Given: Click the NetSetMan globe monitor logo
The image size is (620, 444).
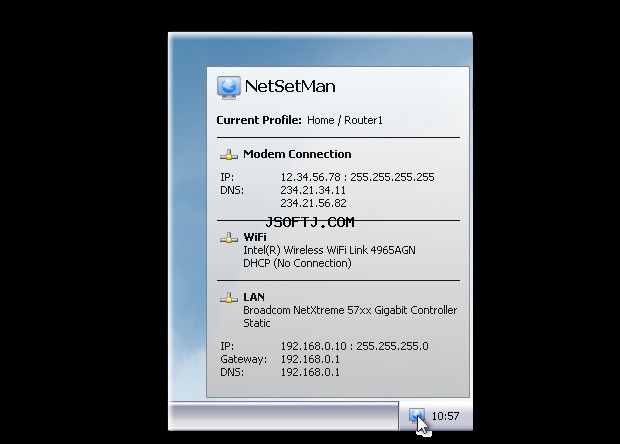Looking at the screenshot, I should pos(229,87).
